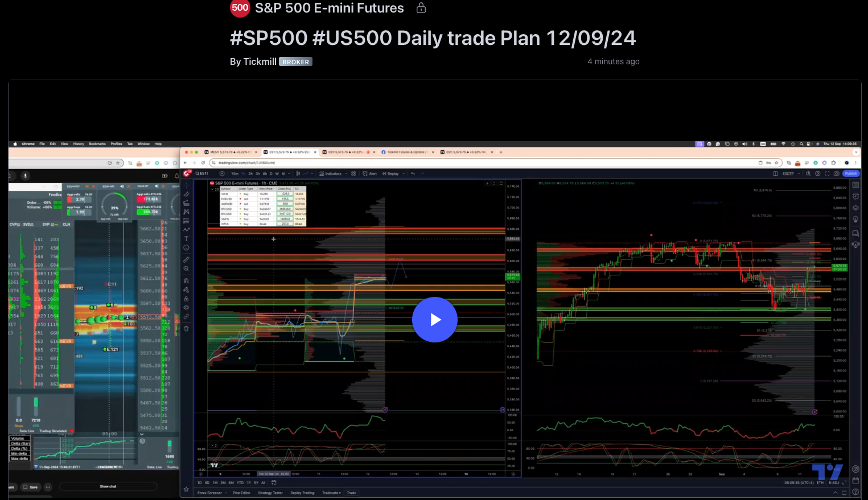
Task: Click the redo arrow in chart toolbar
Action: [x=422, y=173]
